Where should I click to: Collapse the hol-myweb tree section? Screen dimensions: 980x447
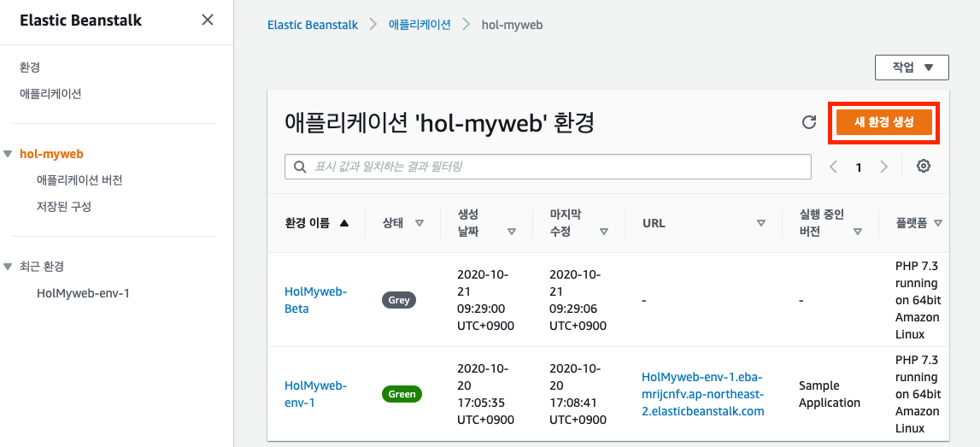[8, 154]
